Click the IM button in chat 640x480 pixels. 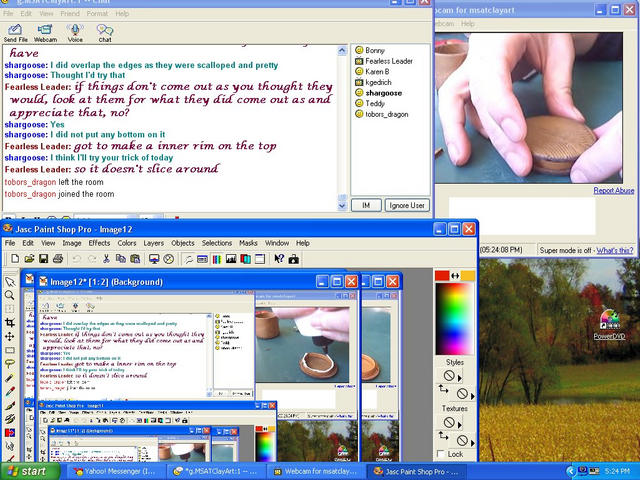point(366,205)
